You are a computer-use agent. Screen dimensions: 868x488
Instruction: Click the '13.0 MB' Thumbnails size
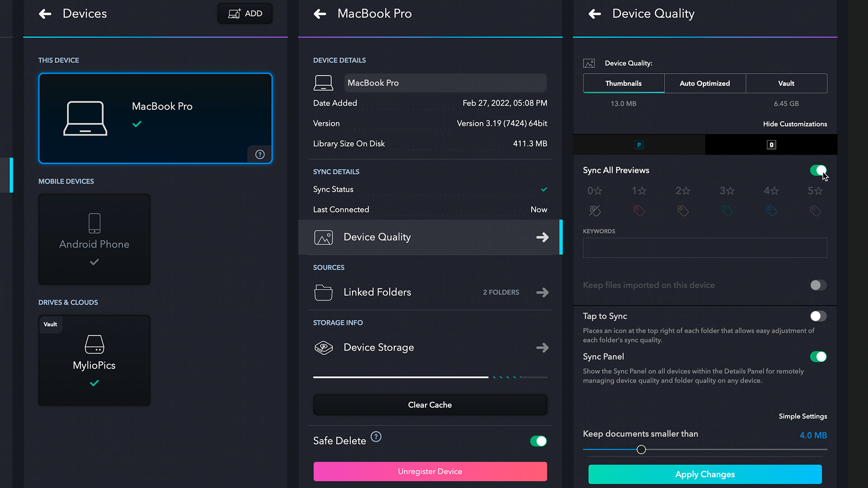coord(623,103)
